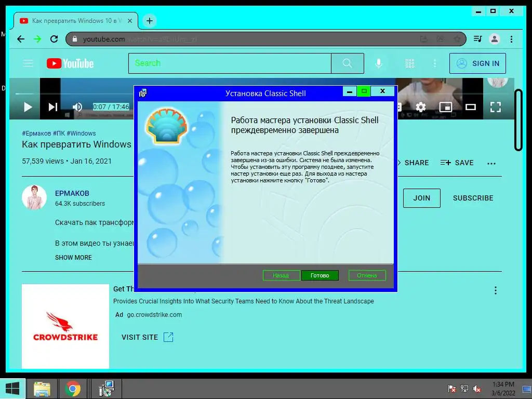This screenshot has width=532, height=399.
Task: Click the Назад button in installer
Action: 281,275
